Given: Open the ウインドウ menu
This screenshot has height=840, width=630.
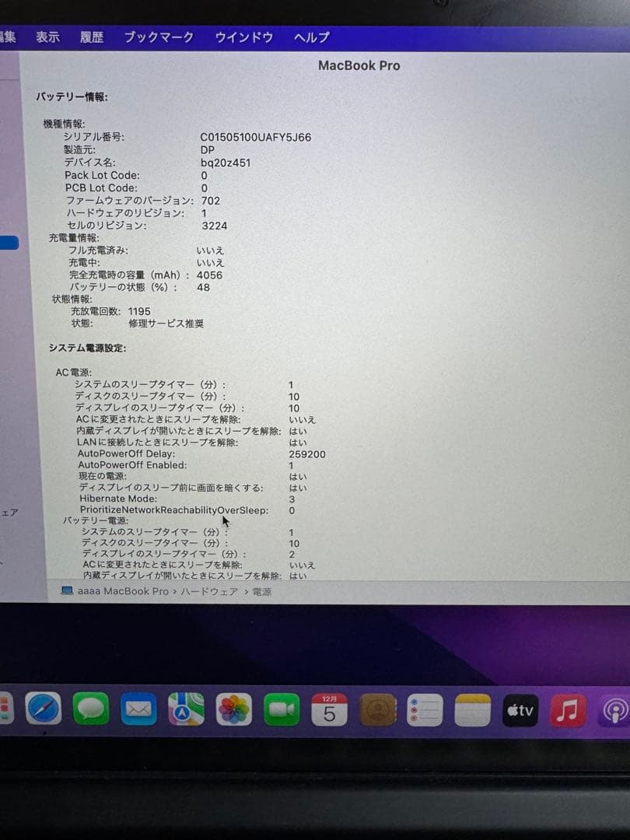Looking at the screenshot, I should pos(243,37).
